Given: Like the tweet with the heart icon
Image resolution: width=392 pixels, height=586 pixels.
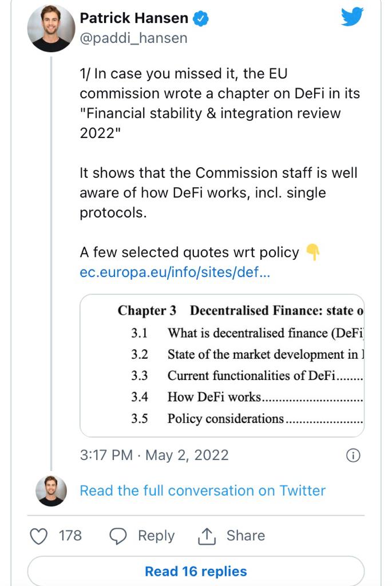Looking at the screenshot, I should pyautogui.click(x=38, y=536).
